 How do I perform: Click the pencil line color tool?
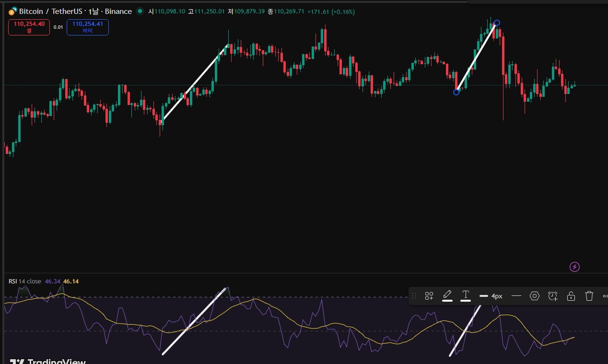(x=447, y=295)
